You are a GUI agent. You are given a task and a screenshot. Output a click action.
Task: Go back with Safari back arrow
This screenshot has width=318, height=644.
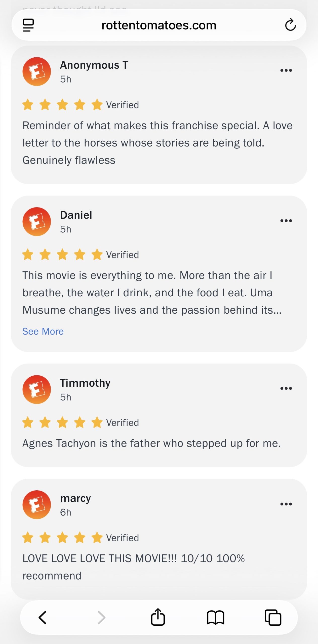[x=43, y=617]
